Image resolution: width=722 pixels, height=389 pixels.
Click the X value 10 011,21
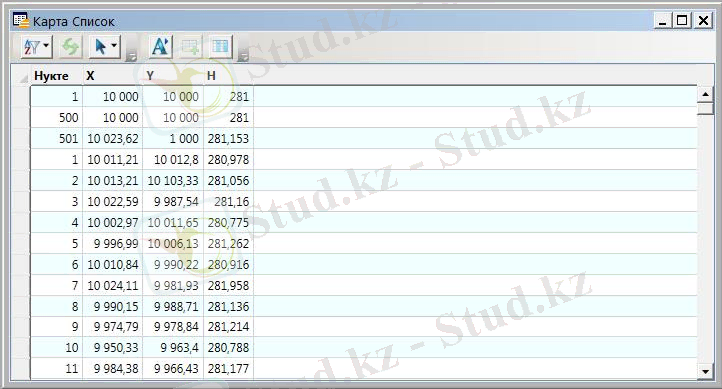112,160
